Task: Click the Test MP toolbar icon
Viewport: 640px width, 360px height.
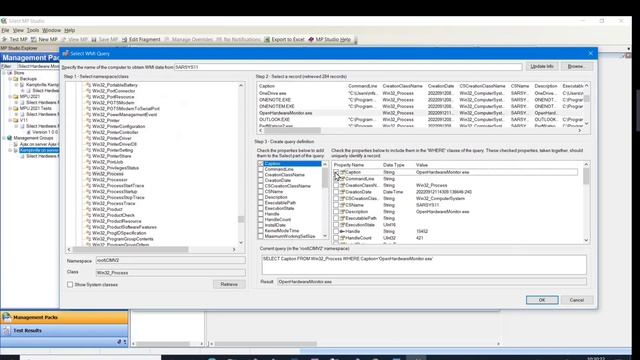Action: pyautogui.click(x=4, y=40)
